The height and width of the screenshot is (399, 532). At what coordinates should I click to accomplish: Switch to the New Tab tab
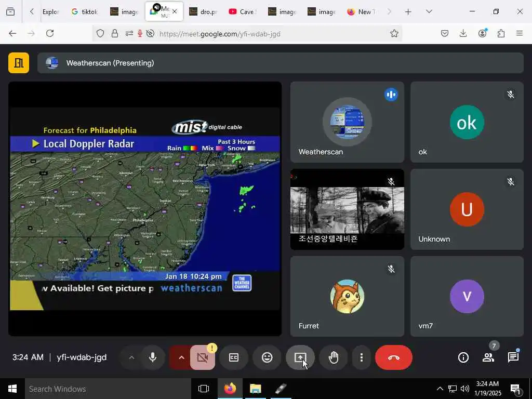362,11
